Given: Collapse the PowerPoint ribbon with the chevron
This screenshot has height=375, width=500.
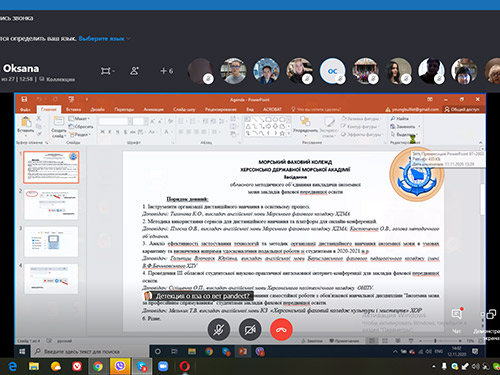Looking at the screenshot, I should click(481, 142).
